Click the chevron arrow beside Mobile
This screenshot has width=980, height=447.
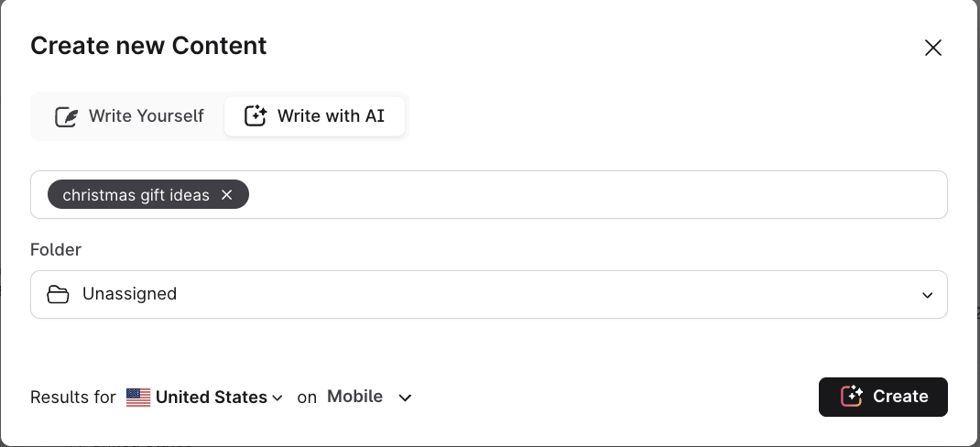(405, 398)
